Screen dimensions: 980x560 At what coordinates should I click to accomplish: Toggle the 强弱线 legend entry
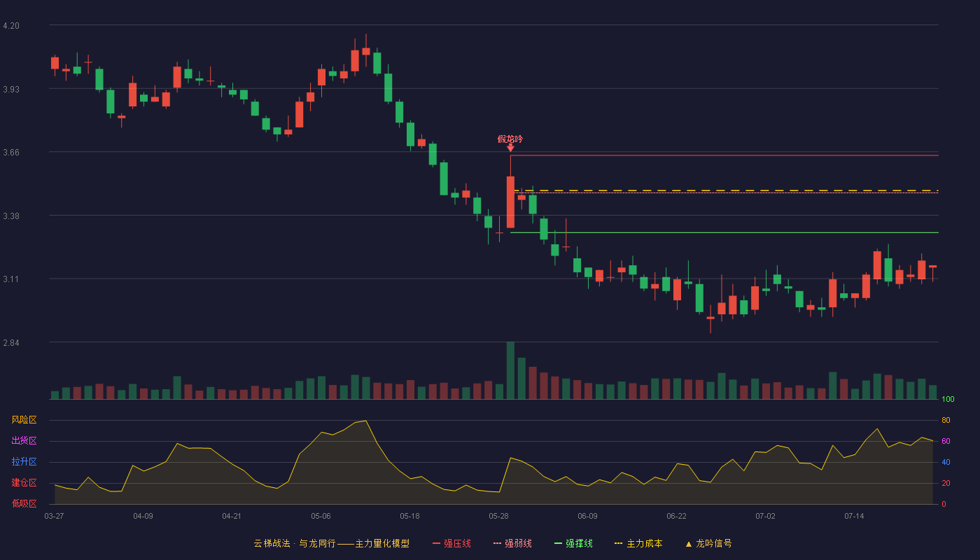(512, 543)
